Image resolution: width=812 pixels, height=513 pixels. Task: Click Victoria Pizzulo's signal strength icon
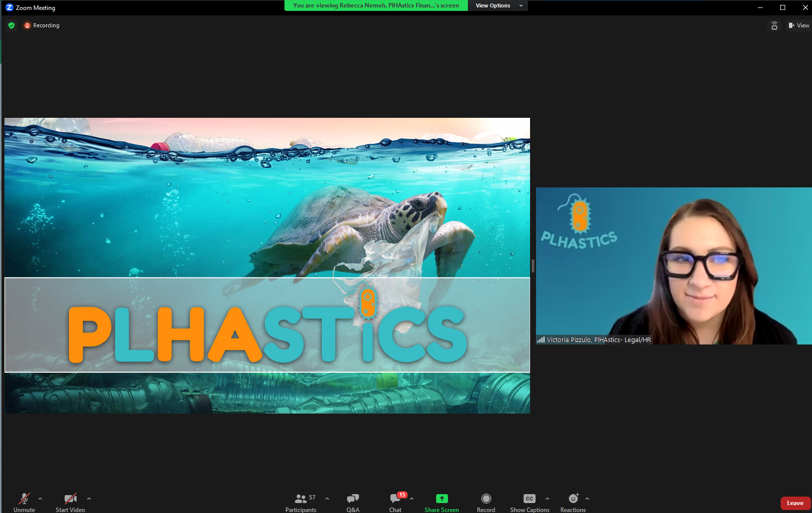pos(541,340)
